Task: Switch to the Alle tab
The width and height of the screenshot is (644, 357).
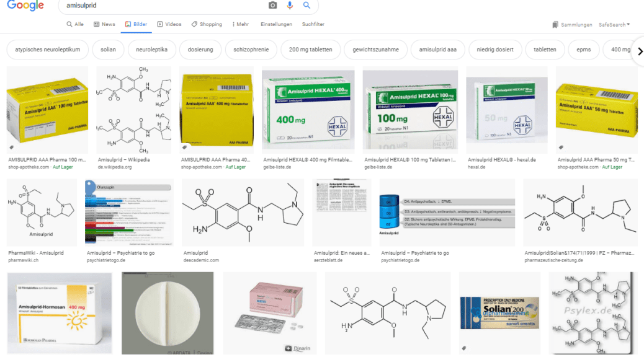Action: (75, 24)
